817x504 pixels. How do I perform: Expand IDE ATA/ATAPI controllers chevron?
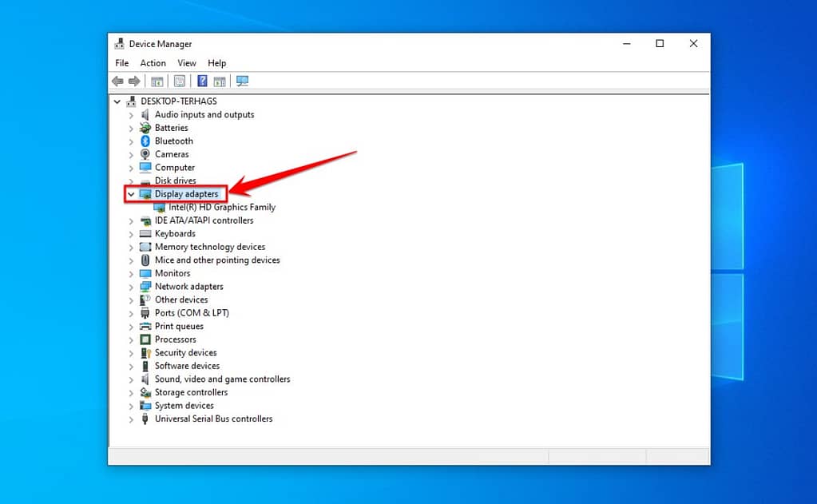(x=131, y=221)
